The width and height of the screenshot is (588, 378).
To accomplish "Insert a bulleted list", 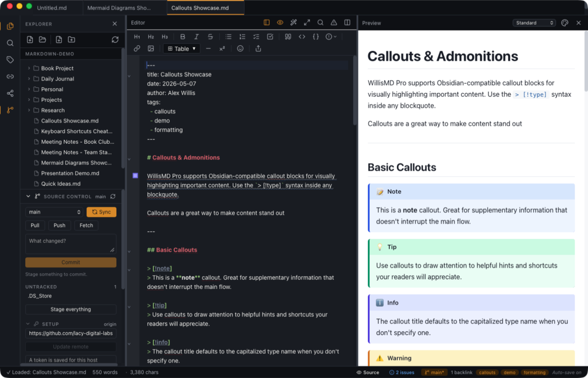I will [228, 37].
